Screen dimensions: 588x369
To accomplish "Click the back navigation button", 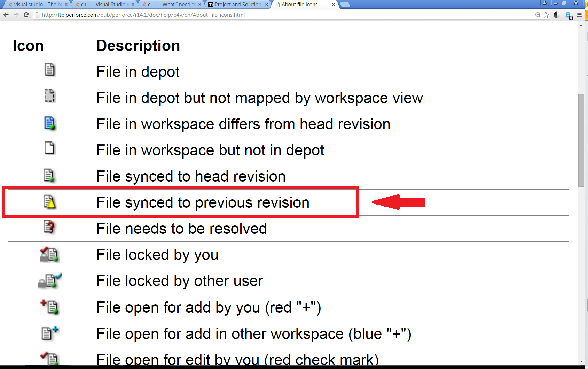I will pyautogui.click(x=6, y=15).
